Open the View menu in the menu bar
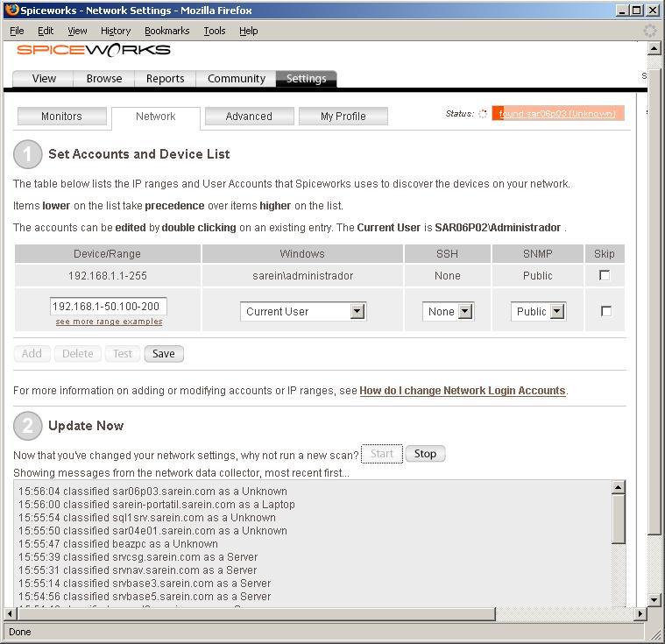 click(x=77, y=31)
